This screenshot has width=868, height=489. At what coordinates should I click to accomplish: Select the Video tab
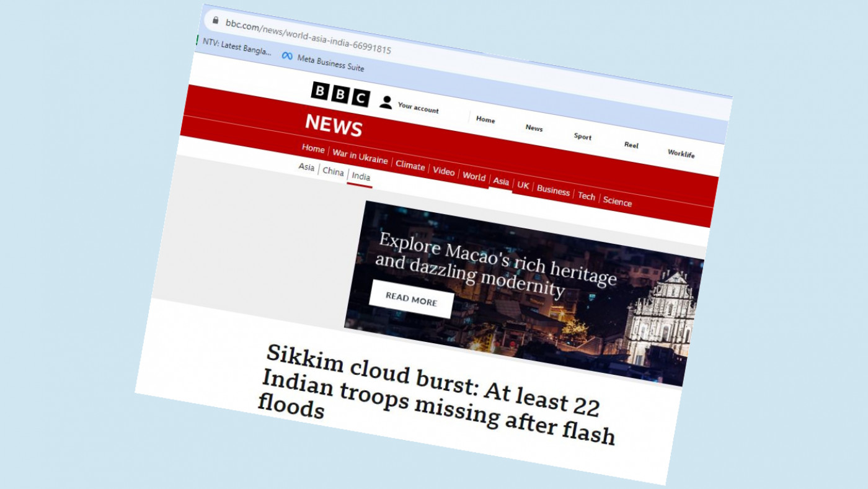point(444,171)
